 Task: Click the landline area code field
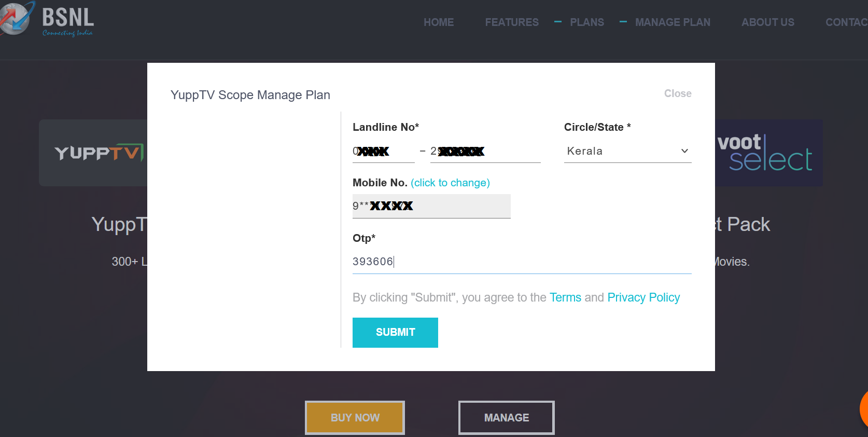click(x=384, y=152)
